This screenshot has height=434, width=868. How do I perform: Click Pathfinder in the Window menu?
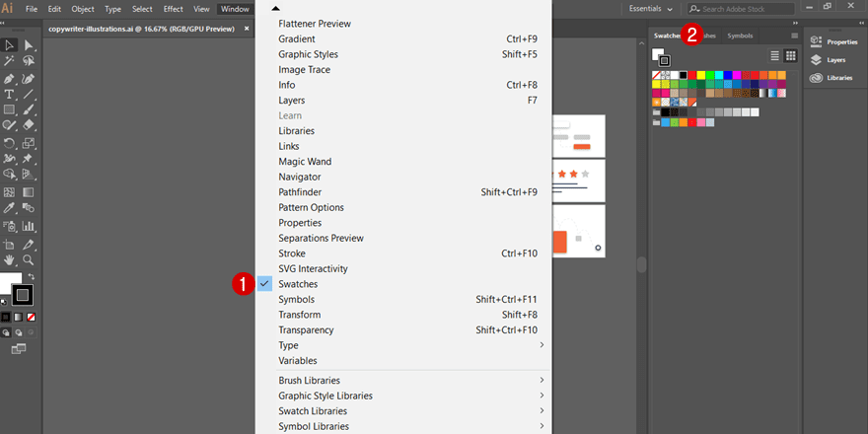[x=300, y=192]
